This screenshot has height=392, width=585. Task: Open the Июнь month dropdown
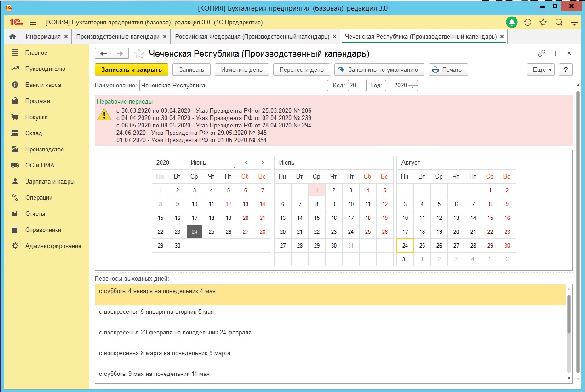(211, 162)
